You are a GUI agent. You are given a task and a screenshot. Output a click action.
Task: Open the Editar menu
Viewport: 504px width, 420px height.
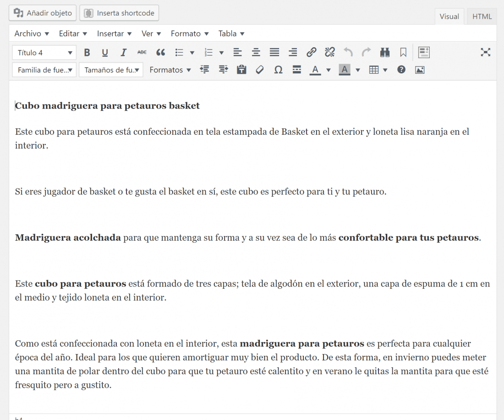point(73,33)
